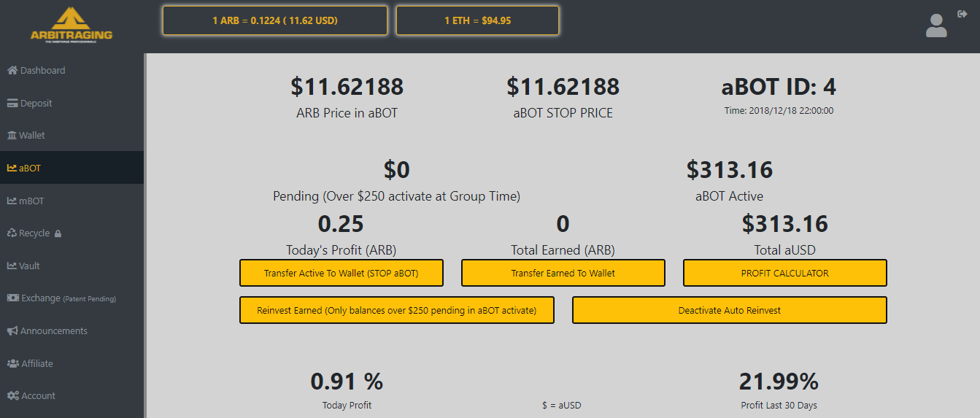The width and height of the screenshot is (980, 418).
Task: Click the logout arrow icon
Action: coord(962,14)
